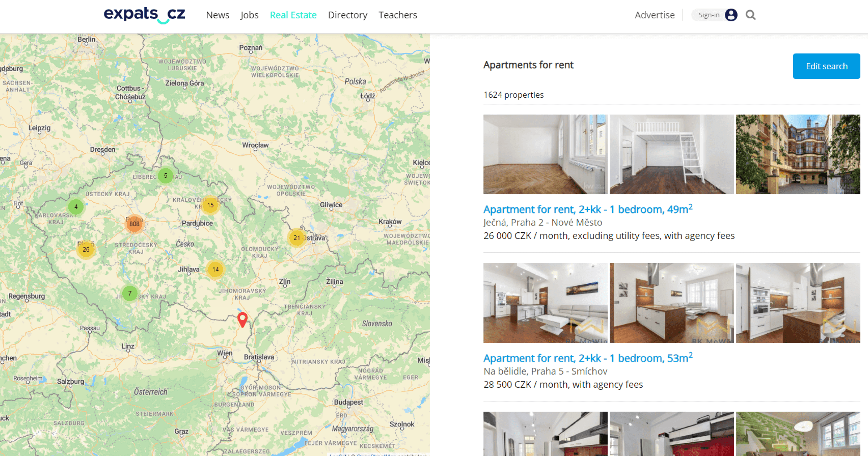Click the red map pin marker
This screenshot has height=456, width=868.
(242, 320)
